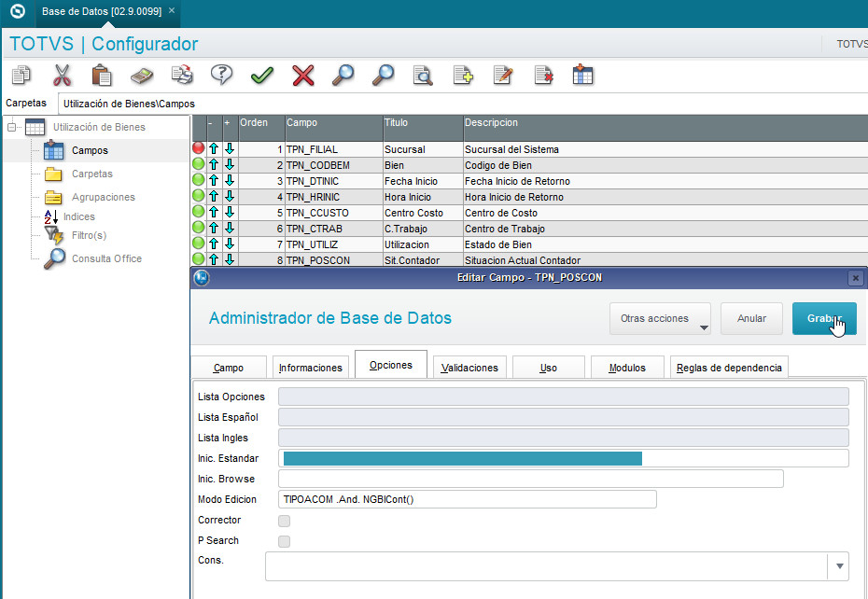868x599 pixels.
Task: Click the Cut scissors icon
Action: (x=62, y=75)
